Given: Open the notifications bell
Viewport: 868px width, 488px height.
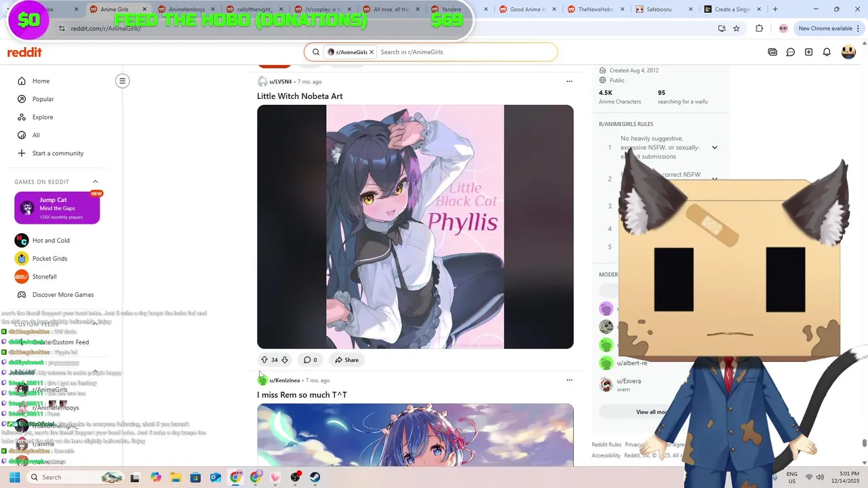Looking at the screenshot, I should (x=827, y=52).
